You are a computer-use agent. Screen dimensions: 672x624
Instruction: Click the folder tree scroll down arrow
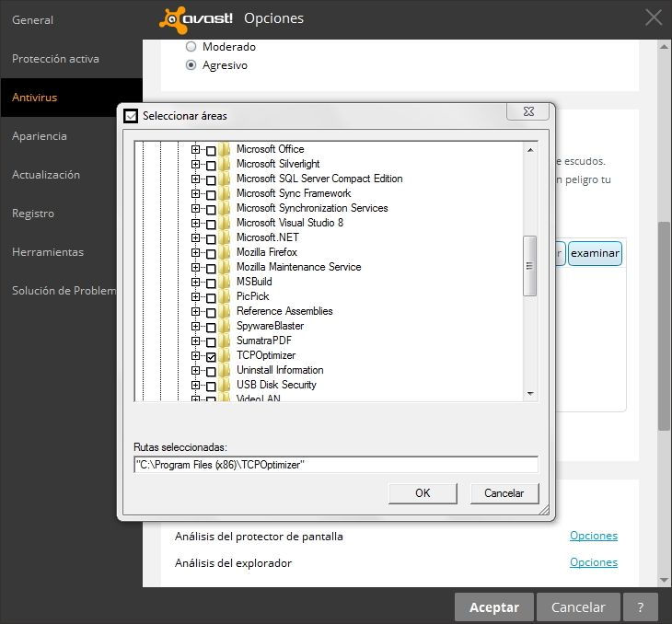tap(530, 393)
